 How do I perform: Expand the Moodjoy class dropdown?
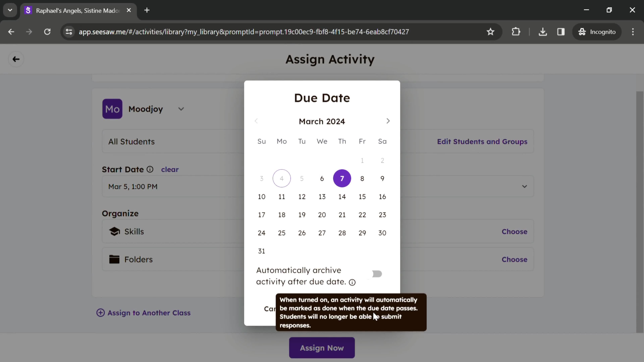coord(181,109)
